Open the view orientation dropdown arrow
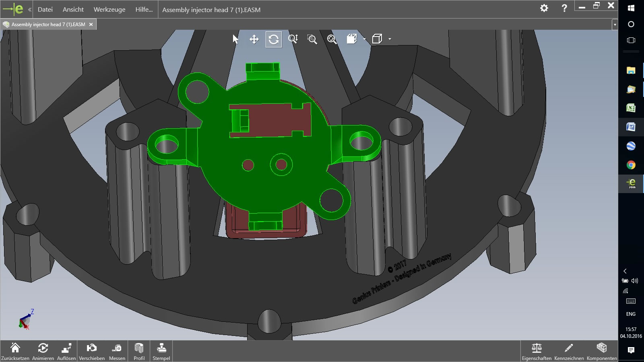 364,39
